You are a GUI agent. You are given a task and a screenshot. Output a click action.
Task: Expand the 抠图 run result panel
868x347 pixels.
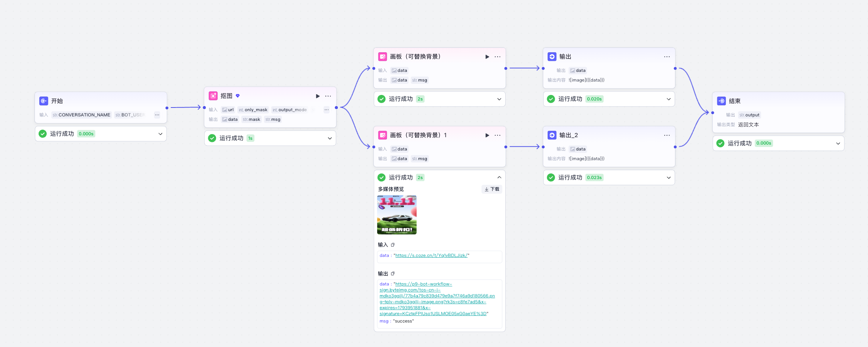point(330,138)
